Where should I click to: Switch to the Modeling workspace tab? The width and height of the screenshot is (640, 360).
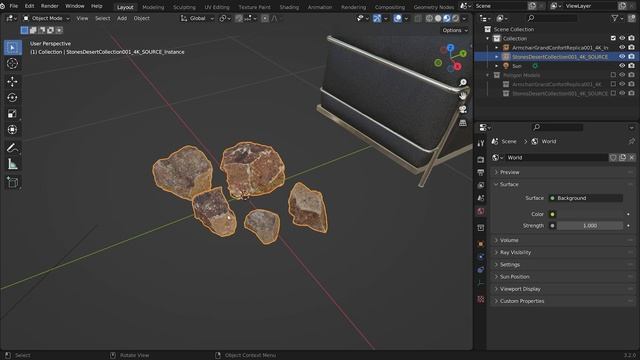[153, 7]
